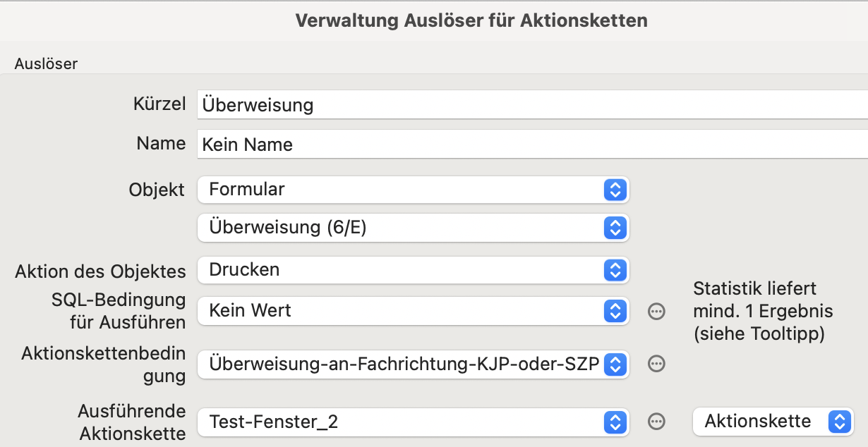Expand the Test-Fenster_2 dropdown
The image size is (868, 447).
pyautogui.click(x=414, y=422)
